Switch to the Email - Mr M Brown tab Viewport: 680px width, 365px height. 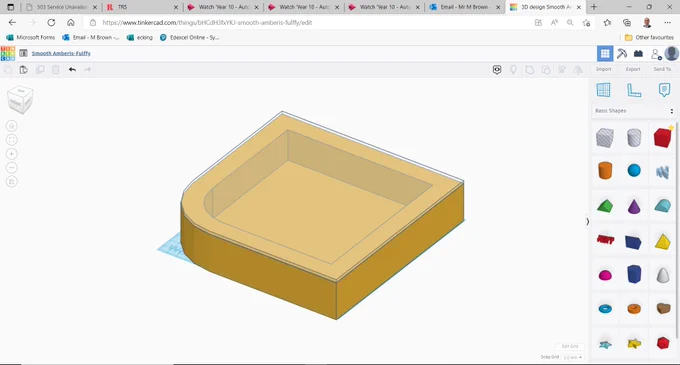point(464,7)
